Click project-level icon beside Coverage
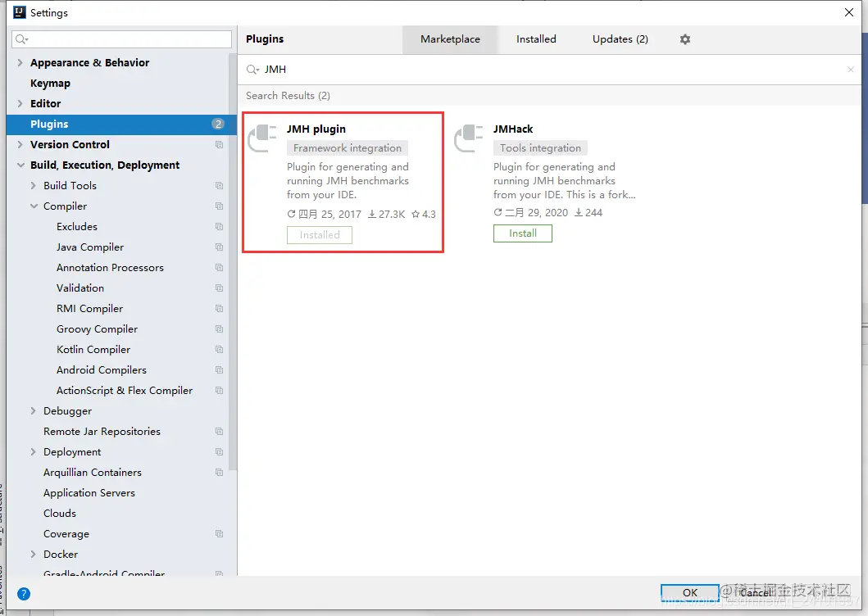Image resolution: width=868 pixels, height=616 pixels. click(219, 533)
